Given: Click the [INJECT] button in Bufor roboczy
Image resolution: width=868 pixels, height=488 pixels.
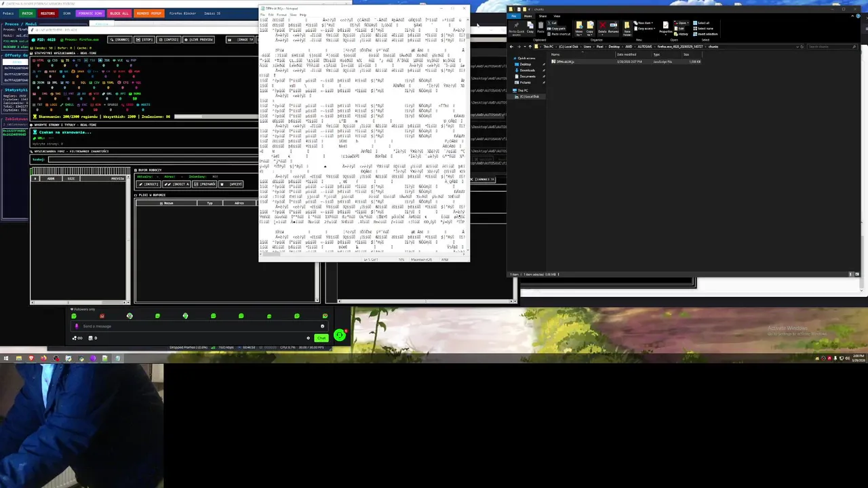Looking at the screenshot, I should tap(149, 184).
